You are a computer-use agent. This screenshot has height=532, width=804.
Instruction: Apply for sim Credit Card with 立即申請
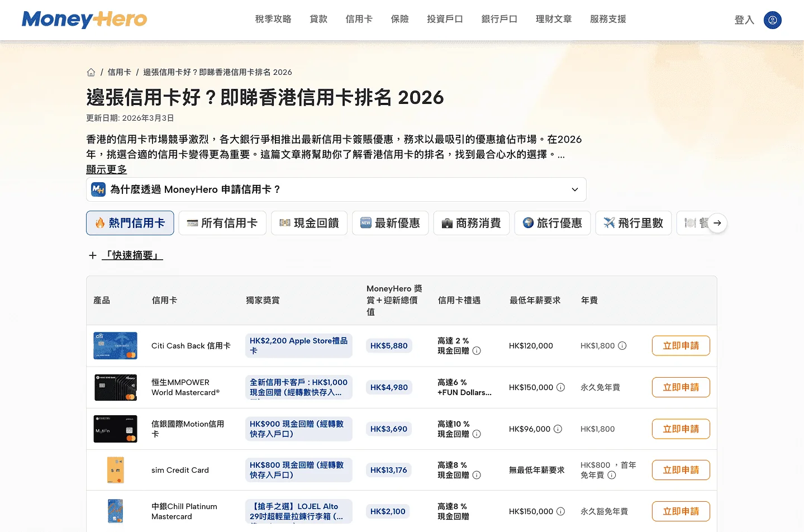pos(681,470)
